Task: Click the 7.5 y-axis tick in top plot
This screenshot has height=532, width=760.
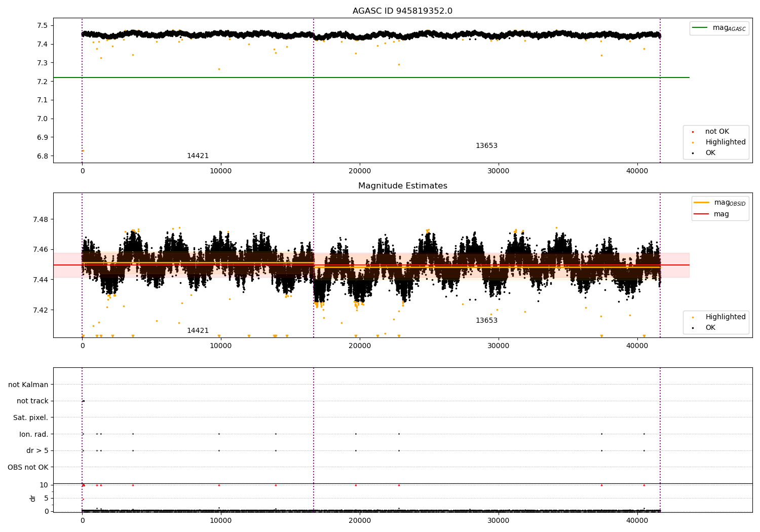Action: click(43, 26)
